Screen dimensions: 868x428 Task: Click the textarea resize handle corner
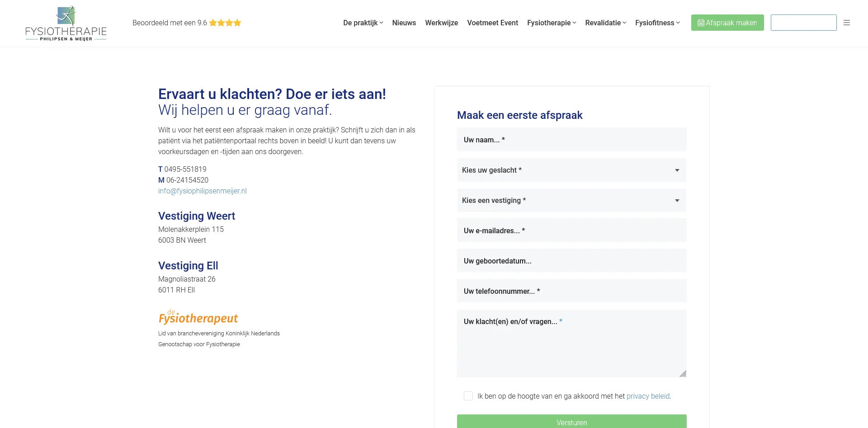pyautogui.click(x=683, y=374)
